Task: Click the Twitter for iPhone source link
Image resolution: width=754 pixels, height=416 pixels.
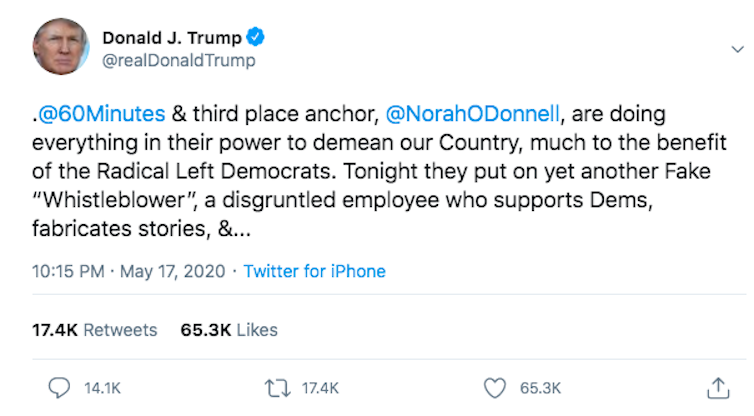Action: click(x=314, y=271)
